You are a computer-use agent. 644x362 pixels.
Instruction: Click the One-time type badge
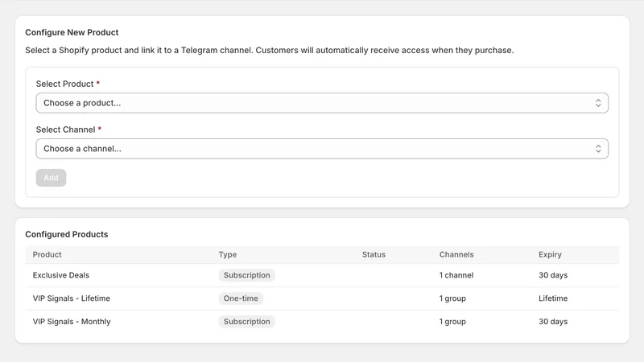pyautogui.click(x=241, y=298)
